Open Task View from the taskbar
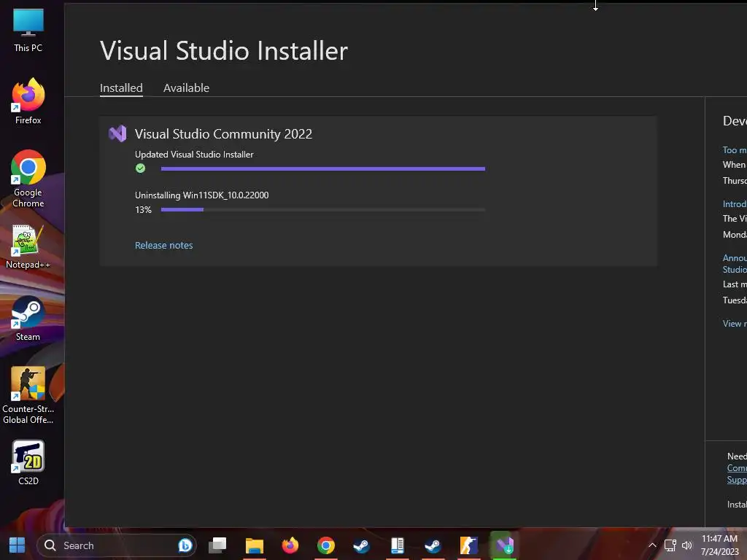Viewport: 747px width, 560px height. [217, 545]
